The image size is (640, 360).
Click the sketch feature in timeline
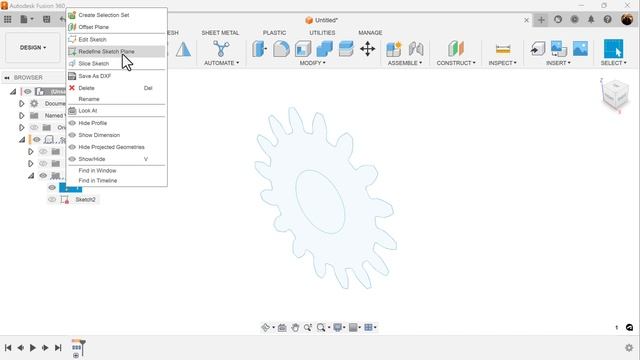[76, 348]
